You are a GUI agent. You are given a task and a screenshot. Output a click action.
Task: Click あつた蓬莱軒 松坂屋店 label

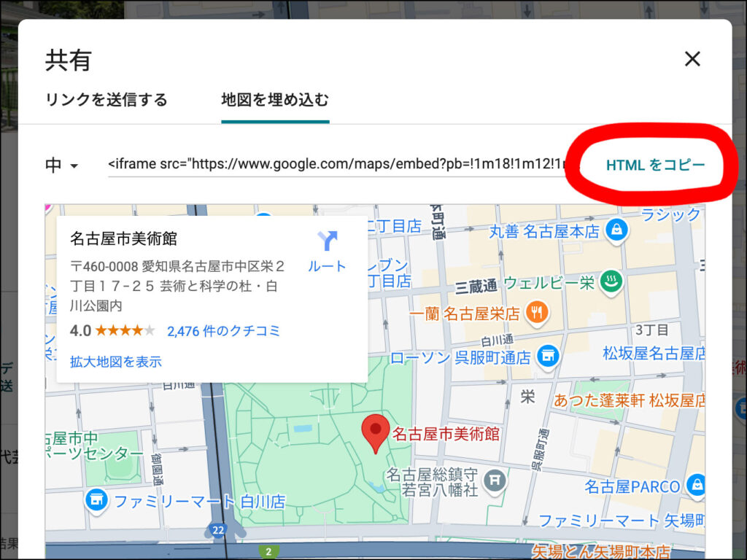[629, 400]
